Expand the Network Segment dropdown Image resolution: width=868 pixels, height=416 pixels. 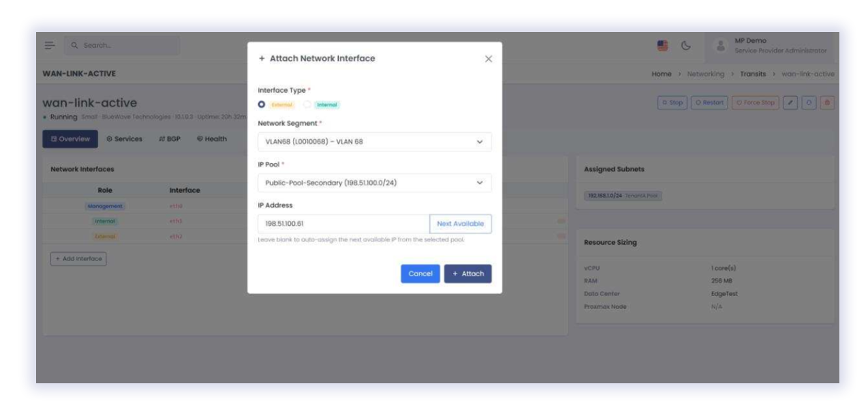pos(374,142)
